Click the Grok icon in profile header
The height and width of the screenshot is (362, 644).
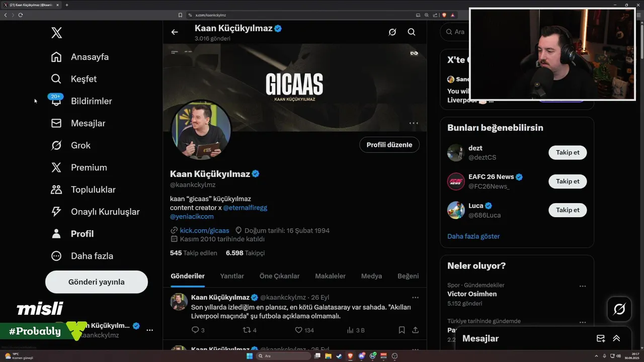pyautogui.click(x=392, y=32)
